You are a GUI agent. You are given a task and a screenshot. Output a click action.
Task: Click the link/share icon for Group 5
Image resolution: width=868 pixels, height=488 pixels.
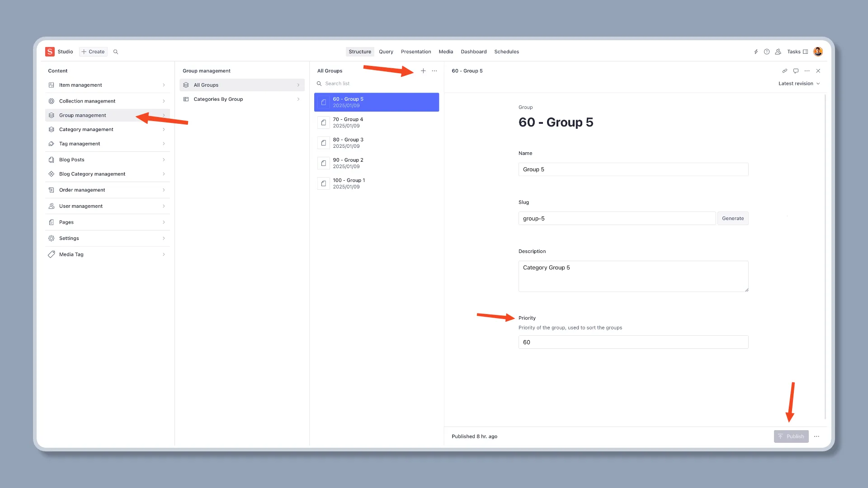(x=784, y=70)
